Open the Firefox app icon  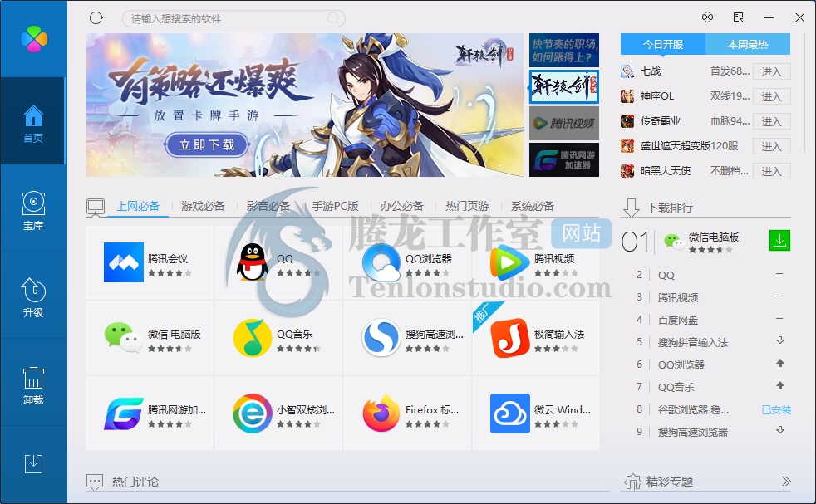click(381, 413)
